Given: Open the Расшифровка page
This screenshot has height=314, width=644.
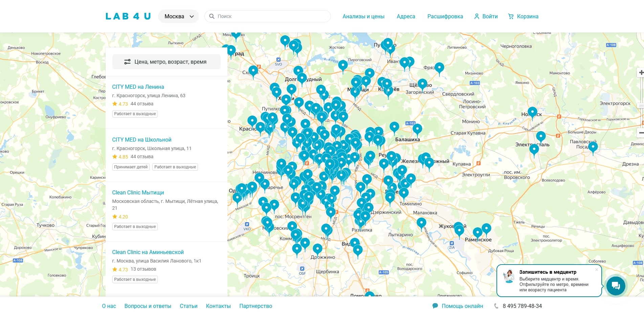Looking at the screenshot, I should (445, 16).
